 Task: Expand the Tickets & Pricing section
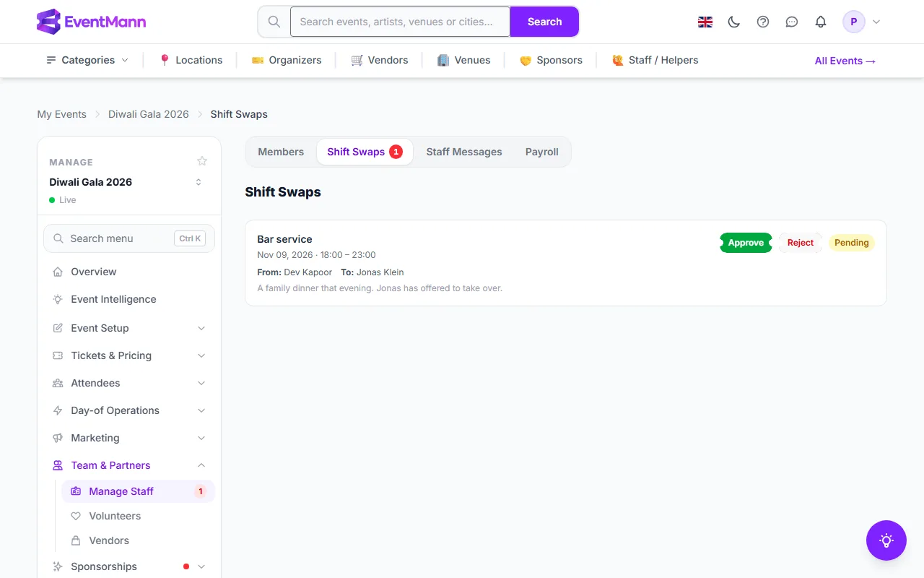point(129,355)
